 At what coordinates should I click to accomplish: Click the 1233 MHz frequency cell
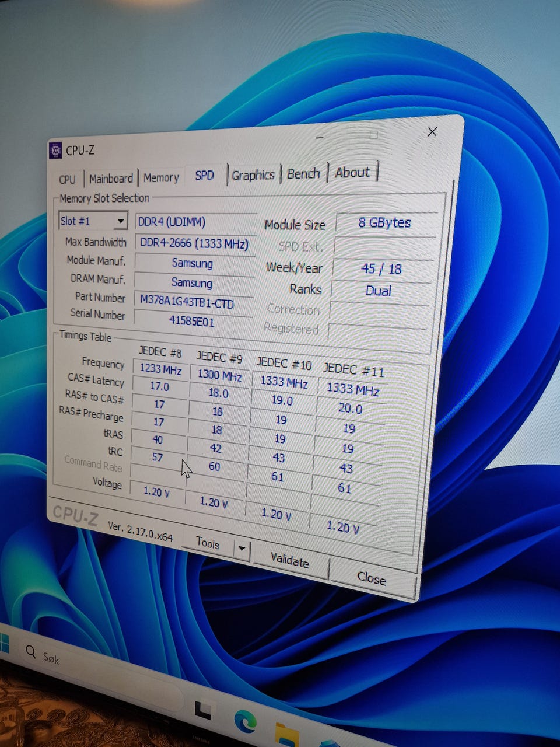tap(160, 369)
